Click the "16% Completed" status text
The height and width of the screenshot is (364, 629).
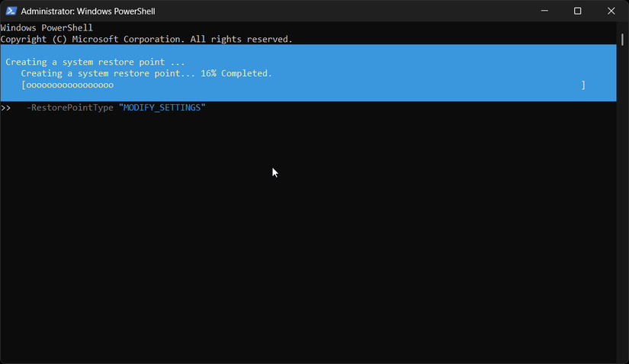pos(236,74)
